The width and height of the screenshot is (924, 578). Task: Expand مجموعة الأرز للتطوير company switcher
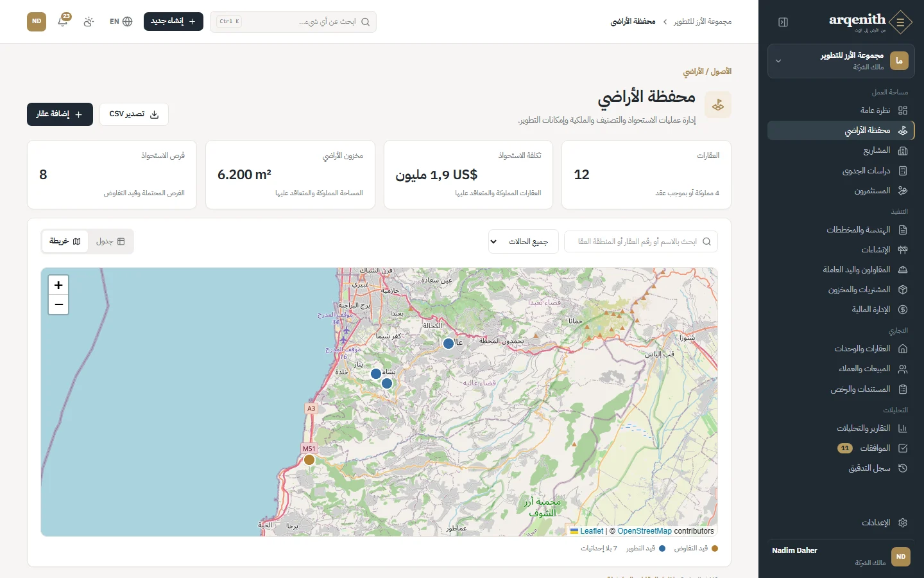coord(841,61)
